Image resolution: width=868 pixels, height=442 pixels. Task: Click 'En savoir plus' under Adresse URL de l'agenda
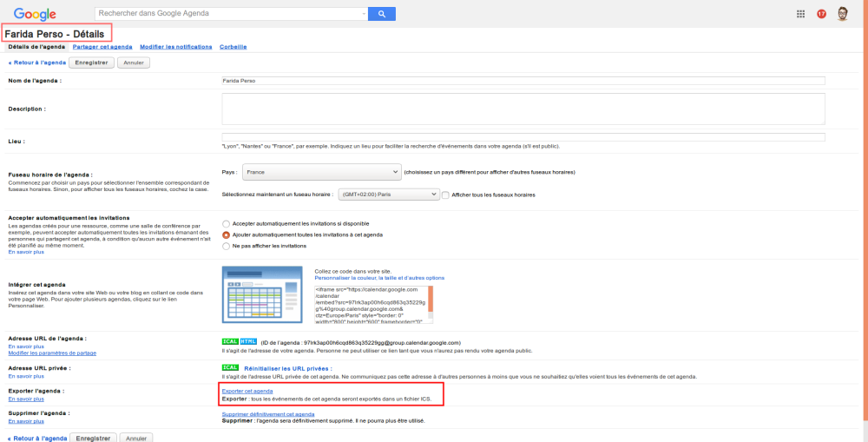[x=26, y=346]
